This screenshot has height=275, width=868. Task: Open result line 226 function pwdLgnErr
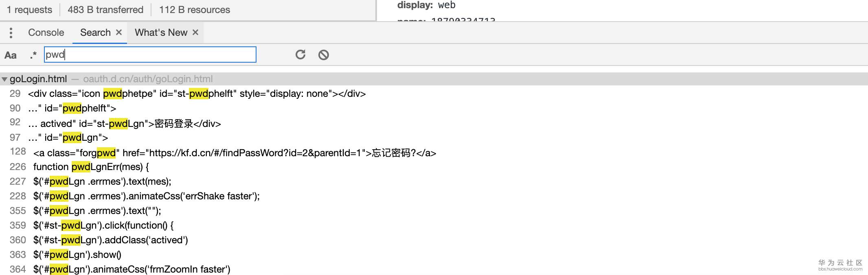91,167
